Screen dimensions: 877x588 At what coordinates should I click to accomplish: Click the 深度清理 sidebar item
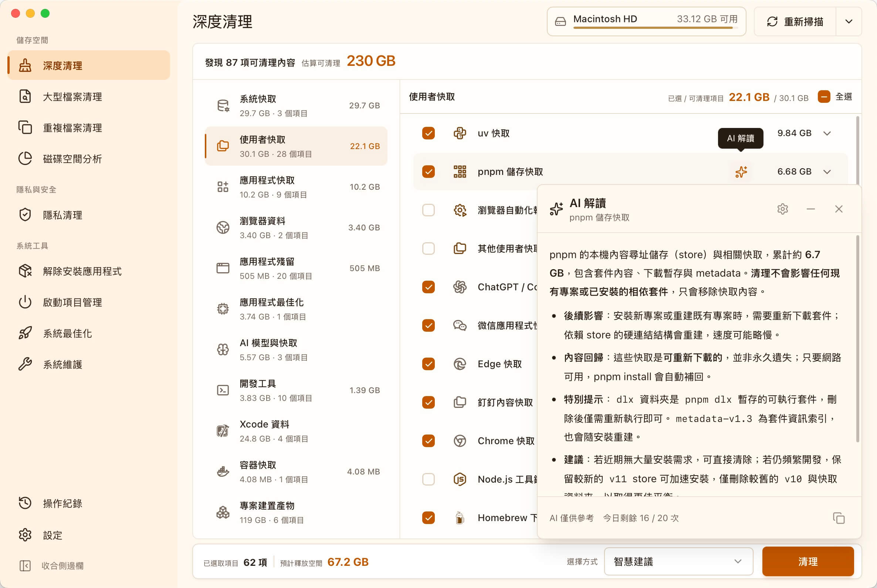click(x=88, y=65)
